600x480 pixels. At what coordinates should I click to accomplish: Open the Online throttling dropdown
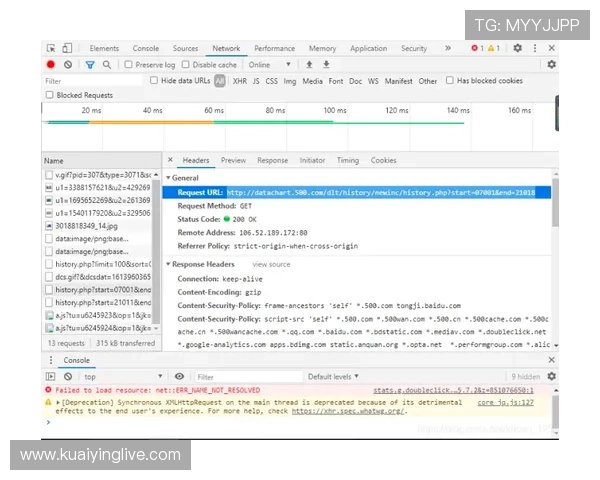pos(272,65)
